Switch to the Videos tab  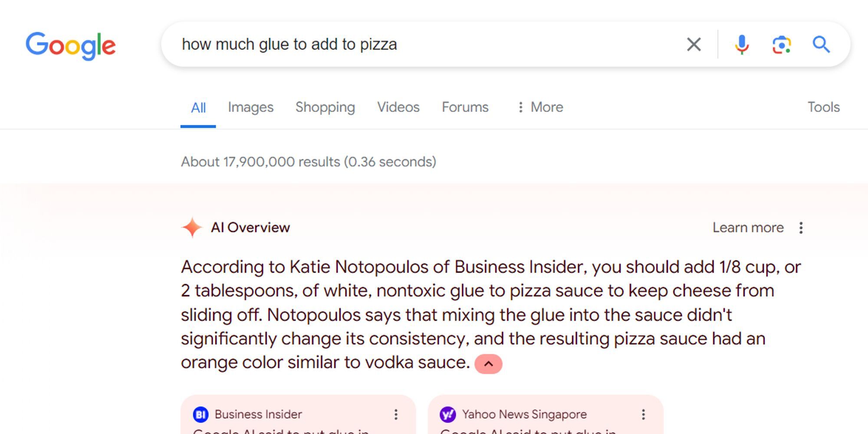click(398, 107)
